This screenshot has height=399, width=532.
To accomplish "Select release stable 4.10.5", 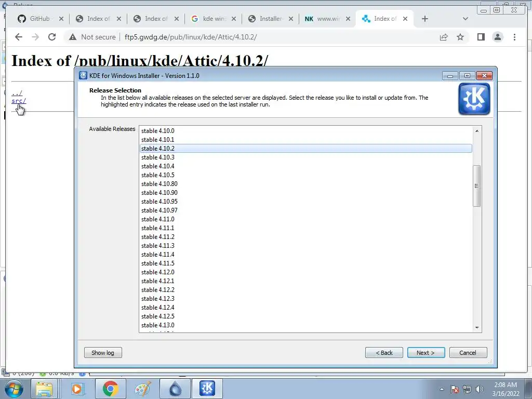I will [305, 175].
